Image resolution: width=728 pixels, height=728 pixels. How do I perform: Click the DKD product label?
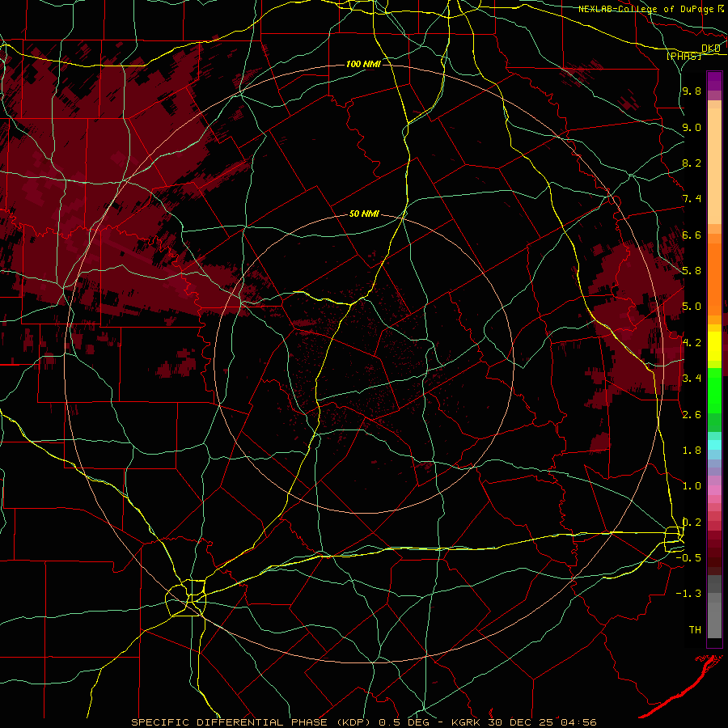click(711, 49)
